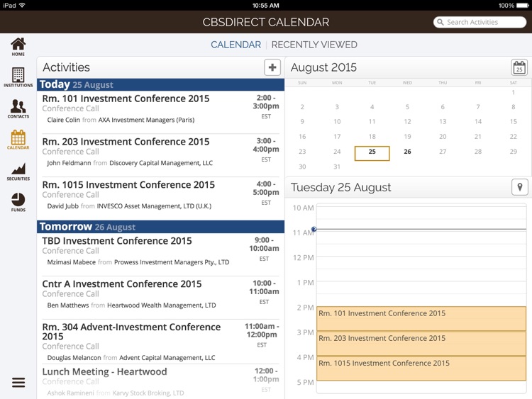
Task: Select contact Claire Colin
Action: (x=63, y=120)
